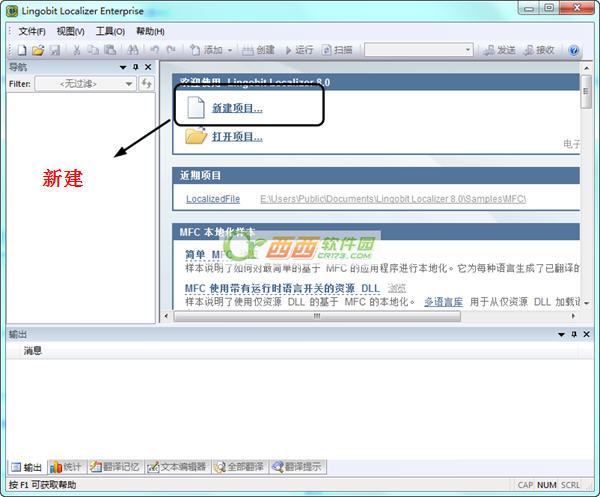The image size is (600, 497).
Task: Click the New document toolbar icon
Action: point(22,50)
